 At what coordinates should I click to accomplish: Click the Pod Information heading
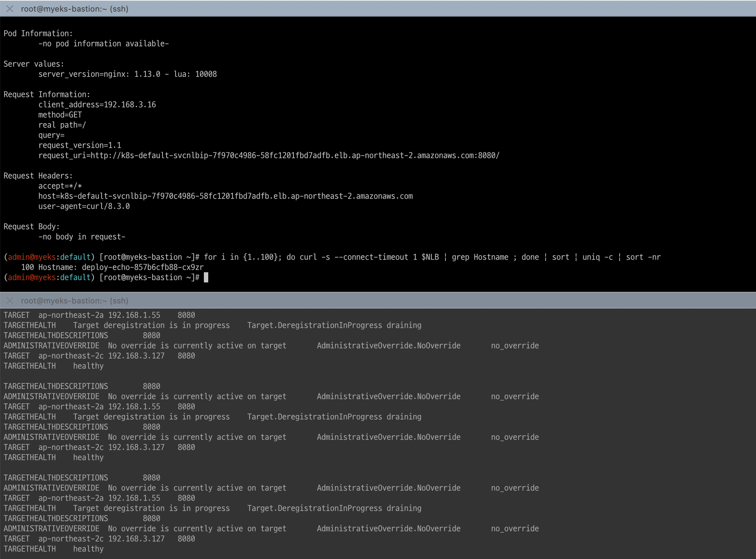[x=38, y=33]
